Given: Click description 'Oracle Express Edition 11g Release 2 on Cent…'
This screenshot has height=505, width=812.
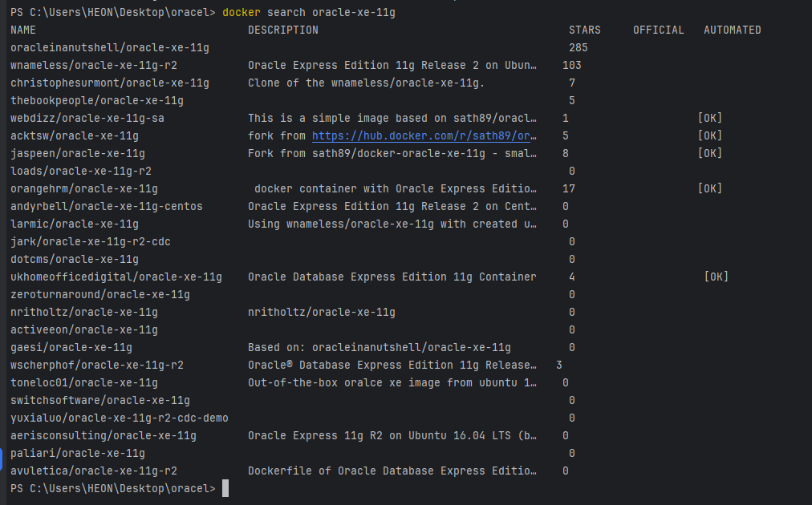Looking at the screenshot, I should click(392, 206).
